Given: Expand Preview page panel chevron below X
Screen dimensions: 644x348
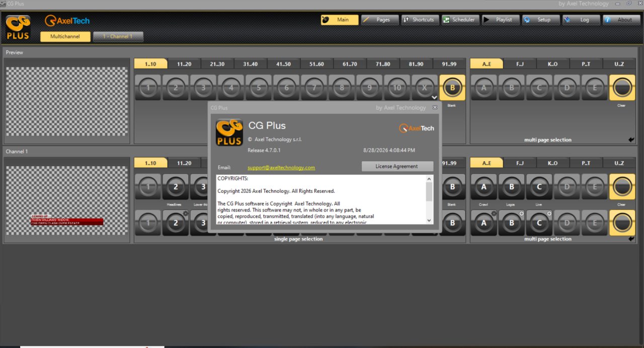Looking at the screenshot, I should click(x=434, y=98).
